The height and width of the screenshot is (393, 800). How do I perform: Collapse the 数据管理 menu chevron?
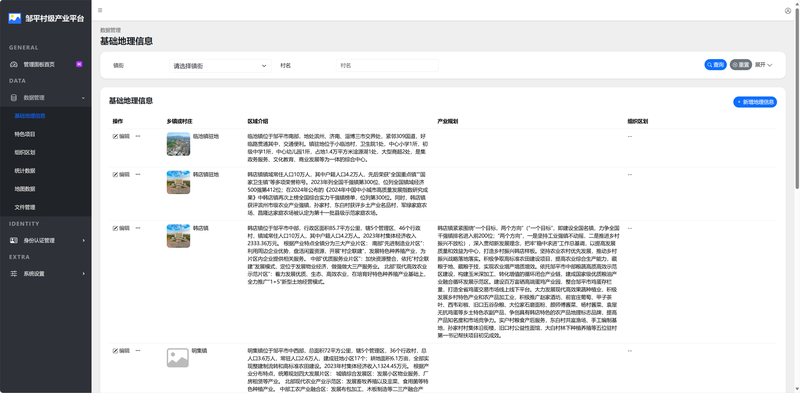[x=83, y=97]
